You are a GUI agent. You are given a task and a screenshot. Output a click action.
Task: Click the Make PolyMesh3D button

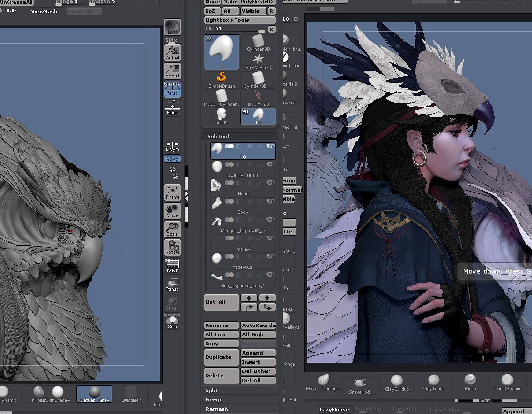248,2
